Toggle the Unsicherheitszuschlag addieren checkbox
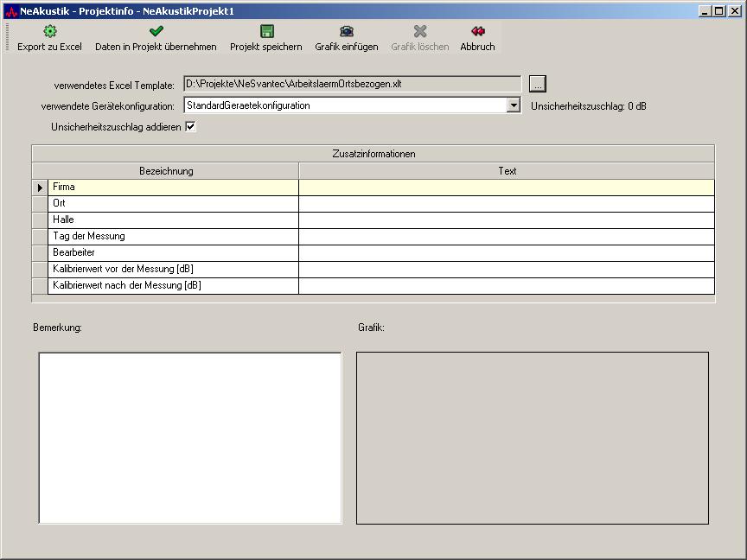This screenshot has width=747, height=560. click(191, 127)
